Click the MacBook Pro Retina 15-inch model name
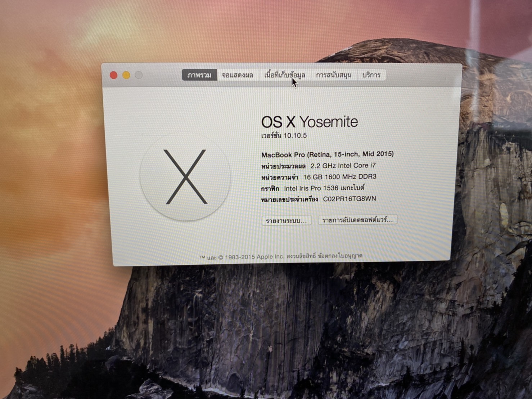 [x=327, y=154]
